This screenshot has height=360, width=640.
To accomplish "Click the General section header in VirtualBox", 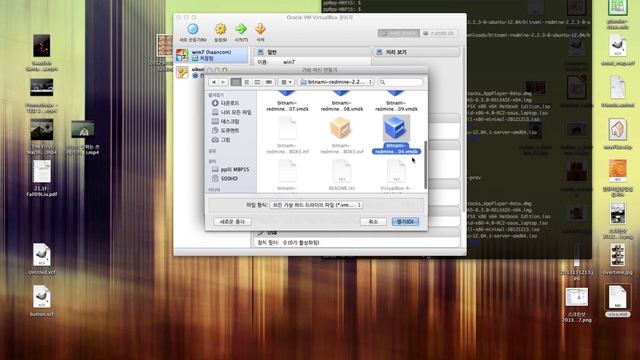I will pos(313,52).
